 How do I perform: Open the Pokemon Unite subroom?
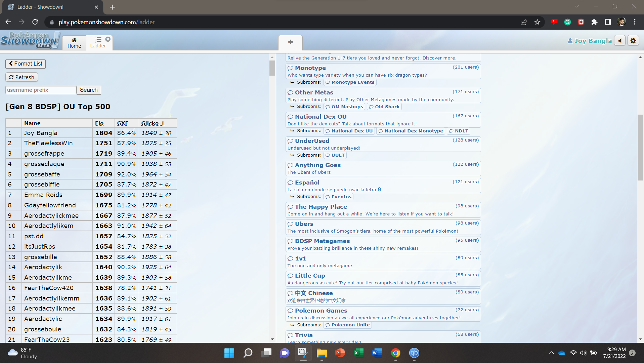pyautogui.click(x=347, y=325)
